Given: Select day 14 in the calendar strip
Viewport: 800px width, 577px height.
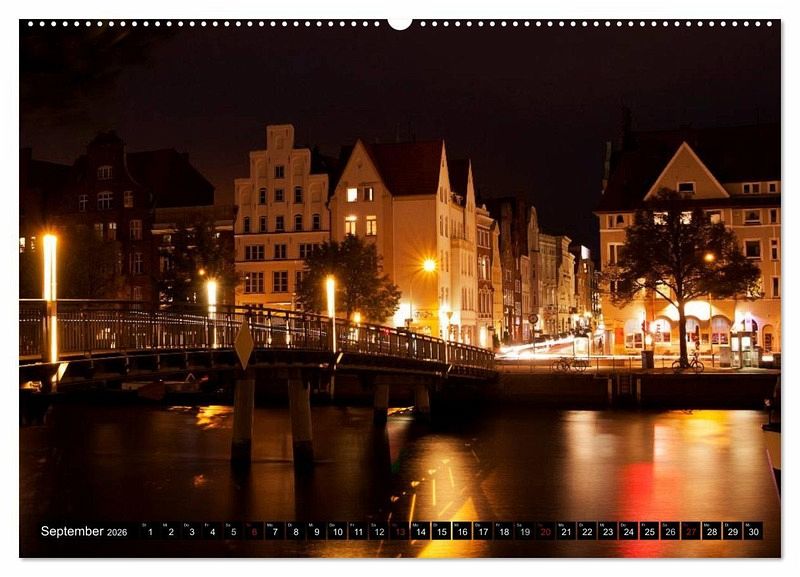Looking at the screenshot, I should 420,531.
